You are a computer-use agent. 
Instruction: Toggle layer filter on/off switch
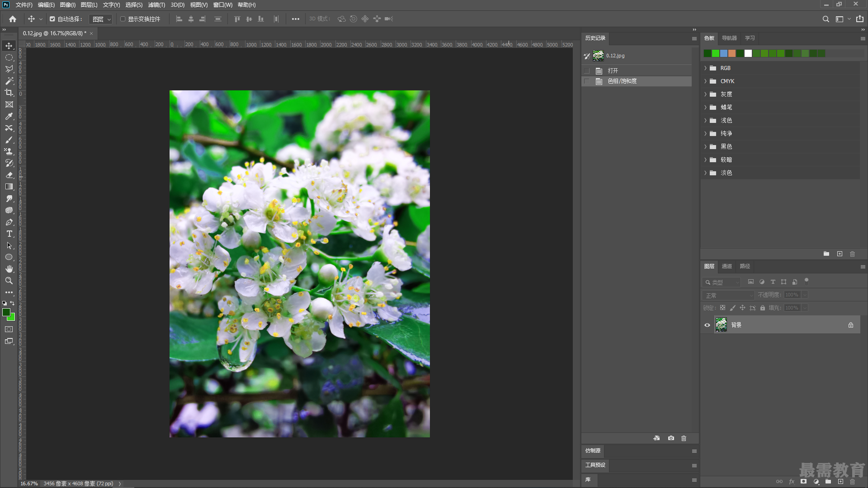click(806, 281)
